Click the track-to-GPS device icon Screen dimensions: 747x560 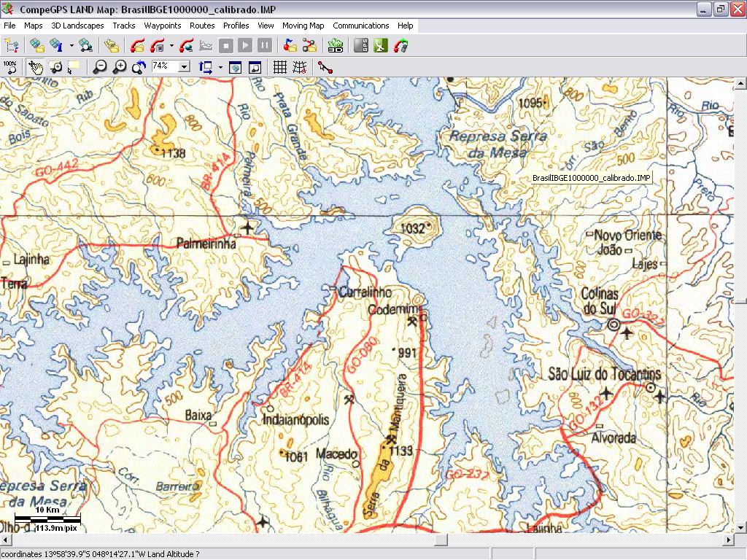401,46
